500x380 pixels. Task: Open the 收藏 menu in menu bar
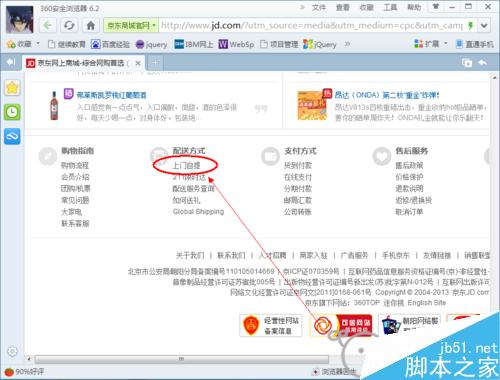pos(366,7)
